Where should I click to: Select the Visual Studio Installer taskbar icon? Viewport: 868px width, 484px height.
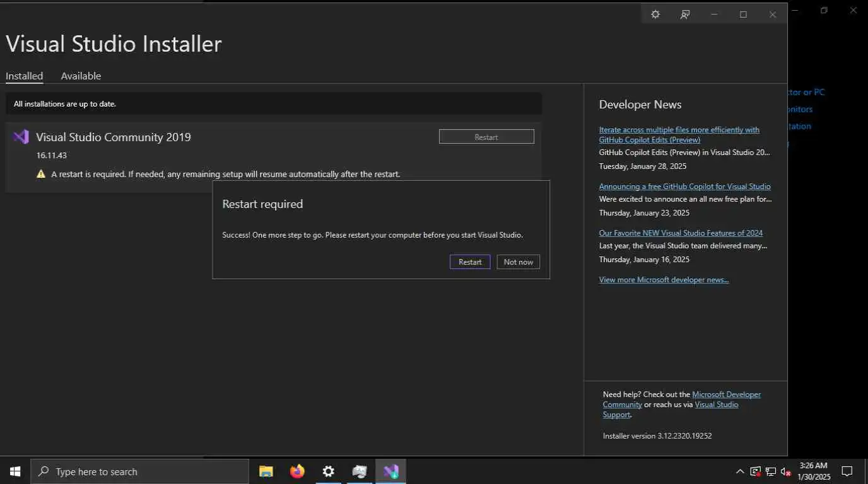390,471
